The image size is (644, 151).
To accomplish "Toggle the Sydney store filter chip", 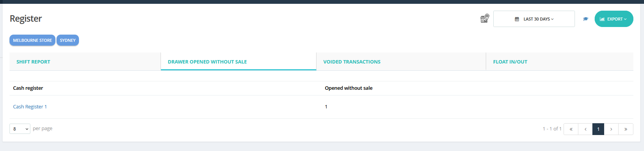I will point(68,40).
